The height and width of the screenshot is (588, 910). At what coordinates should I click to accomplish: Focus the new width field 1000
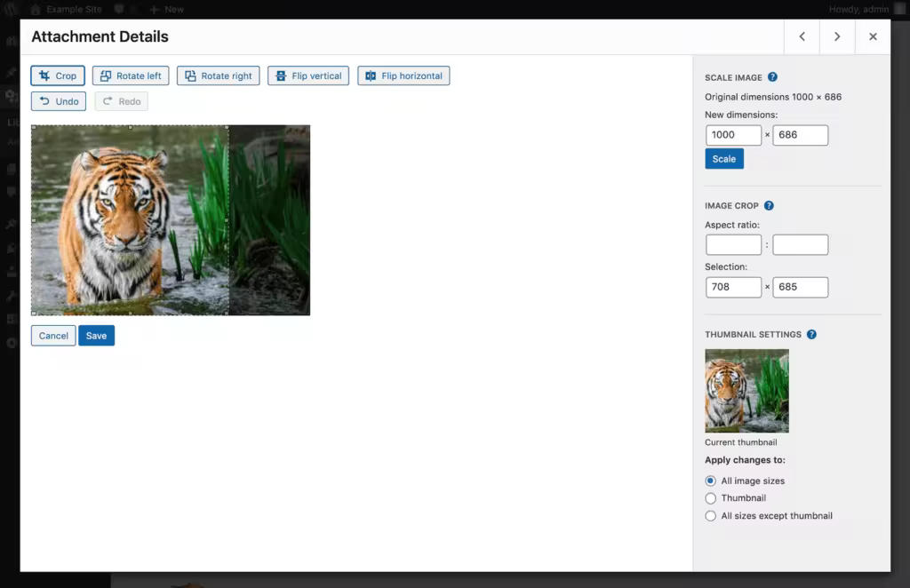[733, 135]
